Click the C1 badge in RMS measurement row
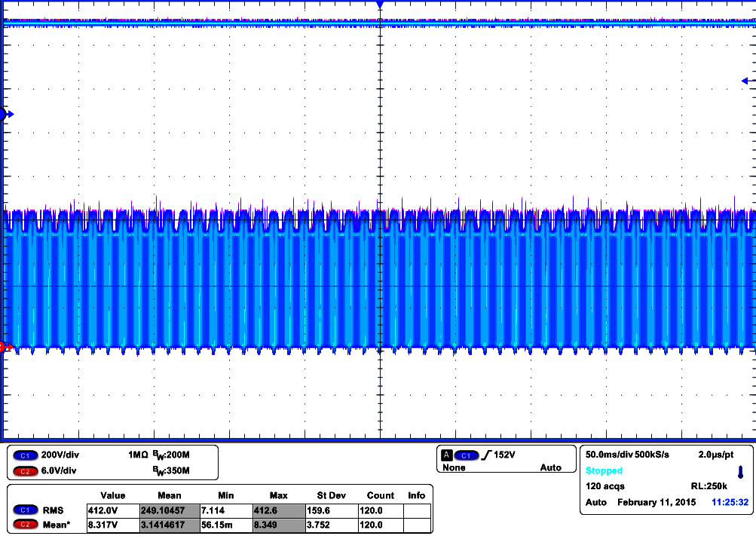756x539 pixels. (x=25, y=510)
